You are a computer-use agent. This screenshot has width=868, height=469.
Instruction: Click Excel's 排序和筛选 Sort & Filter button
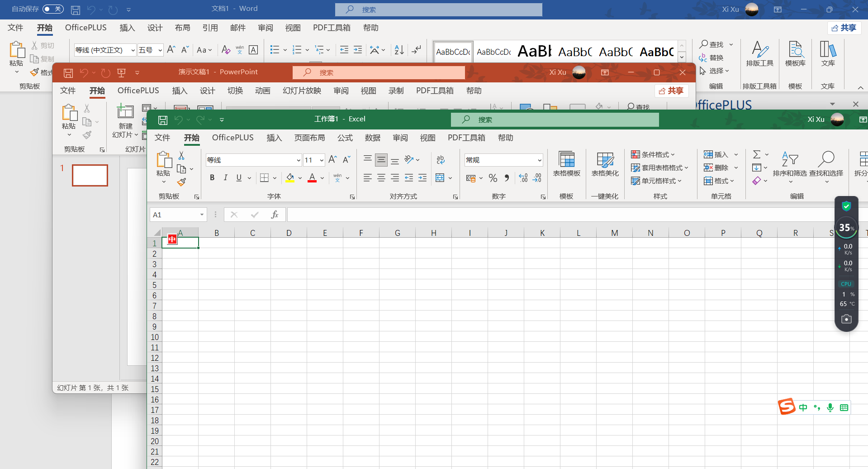[790, 166]
